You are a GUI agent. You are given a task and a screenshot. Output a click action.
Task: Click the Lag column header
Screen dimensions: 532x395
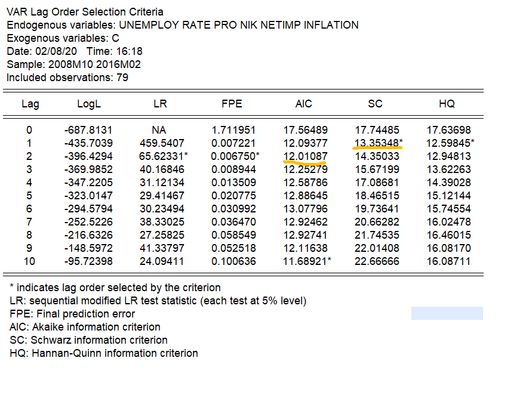click(x=30, y=104)
